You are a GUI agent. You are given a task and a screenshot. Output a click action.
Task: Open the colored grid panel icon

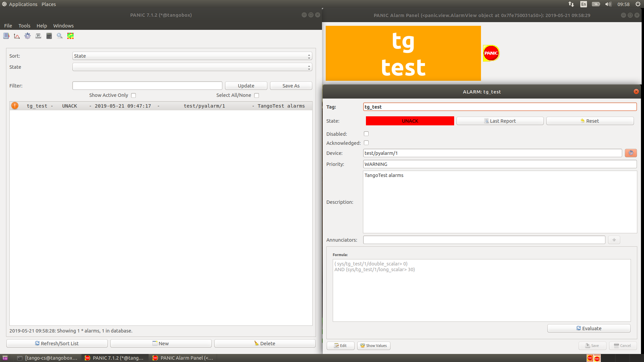point(70,36)
